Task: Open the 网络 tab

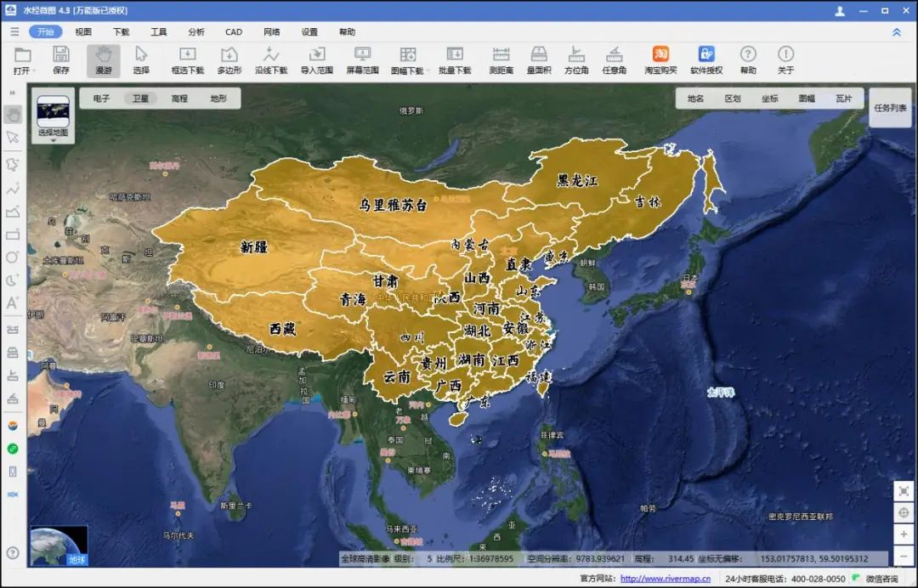Action: [272, 31]
